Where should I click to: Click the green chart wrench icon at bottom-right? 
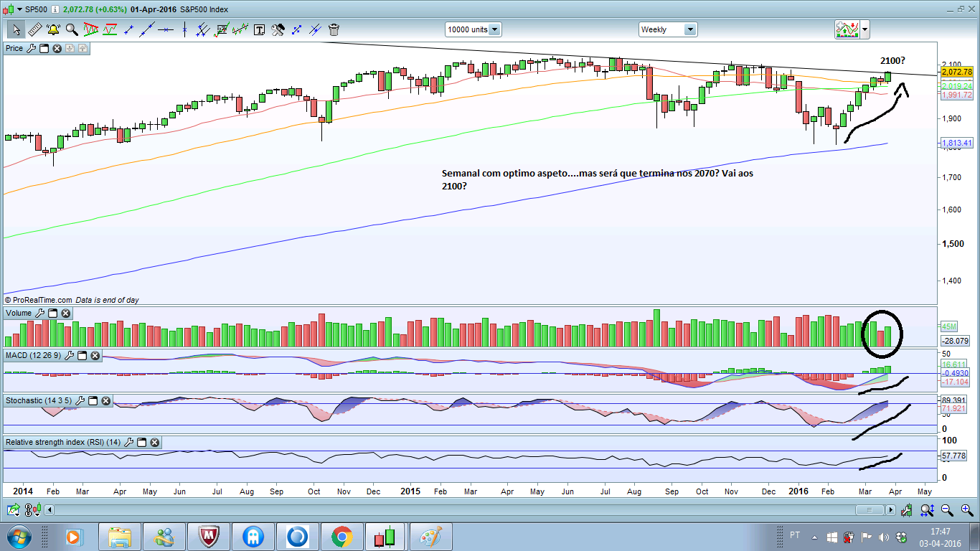[x=907, y=510]
